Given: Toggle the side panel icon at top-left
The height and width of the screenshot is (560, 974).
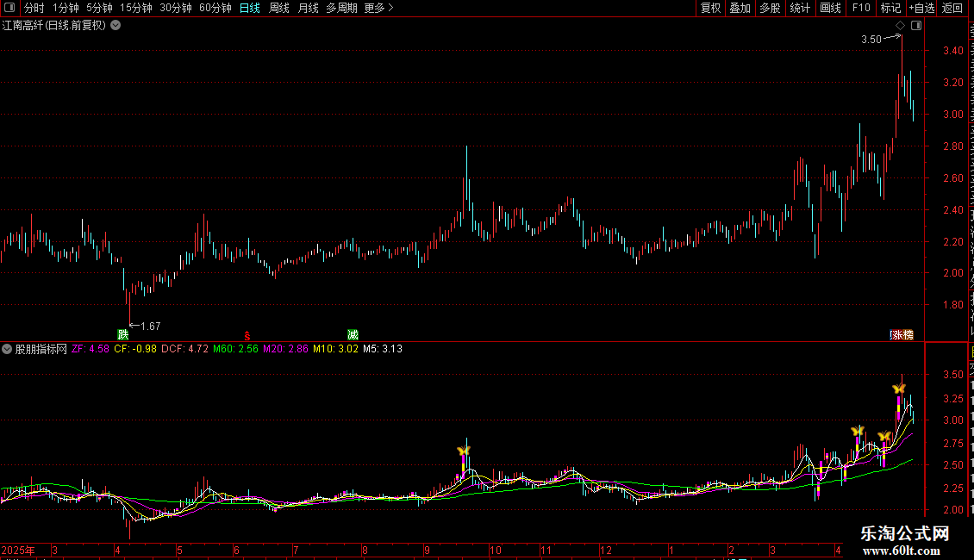Looking at the screenshot, I should tap(9, 8).
